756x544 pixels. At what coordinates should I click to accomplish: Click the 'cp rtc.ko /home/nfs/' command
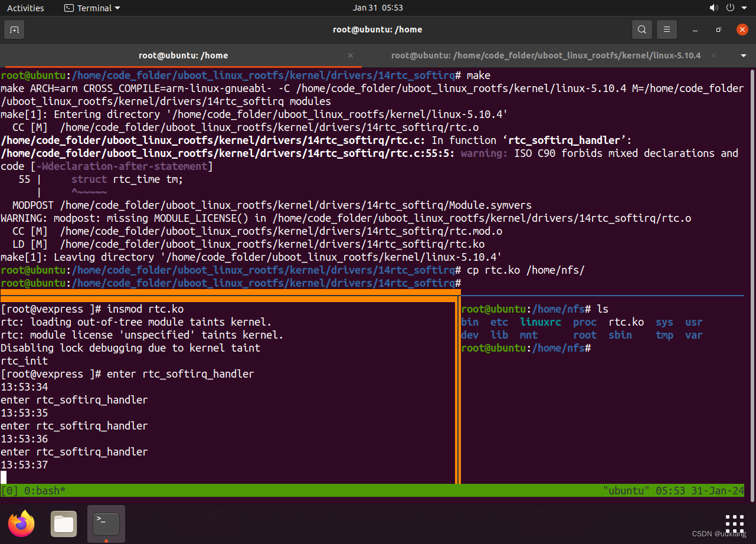coord(525,270)
